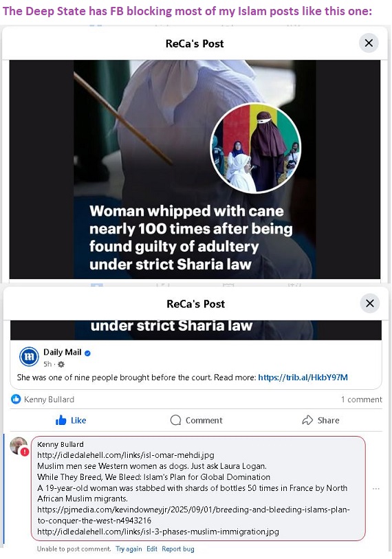Click the red error badge on avatar
The image size is (392, 559).
[25, 452]
